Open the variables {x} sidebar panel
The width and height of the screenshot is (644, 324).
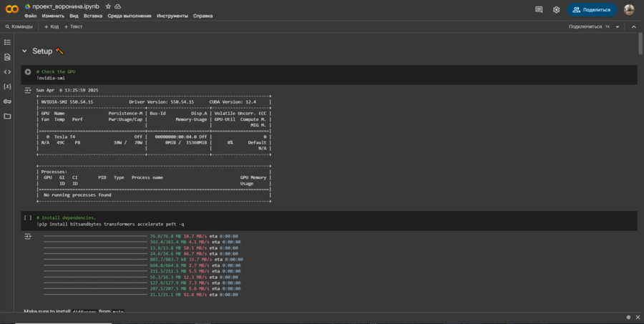[x=7, y=86]
